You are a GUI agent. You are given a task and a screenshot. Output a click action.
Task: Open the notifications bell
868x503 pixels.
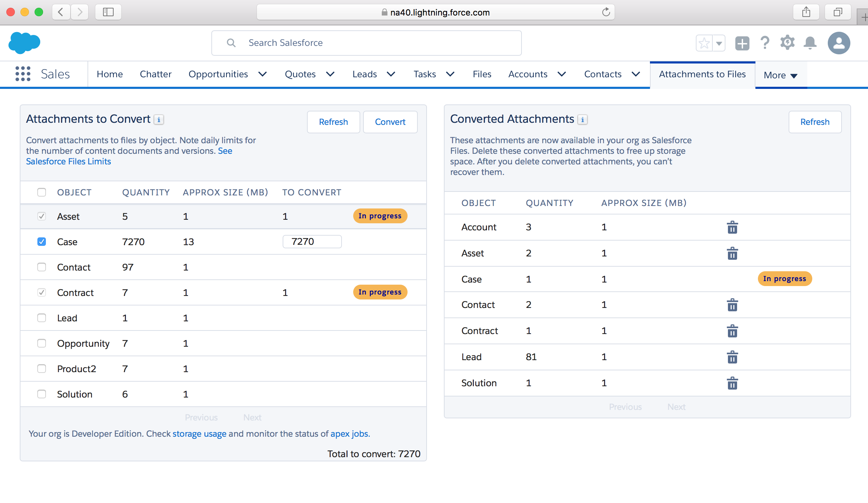click(x=810, y=43)
